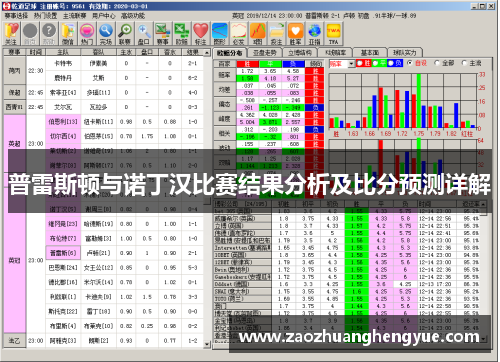
Task: Click the 赛事 Excel export icon
Action: 163,33
